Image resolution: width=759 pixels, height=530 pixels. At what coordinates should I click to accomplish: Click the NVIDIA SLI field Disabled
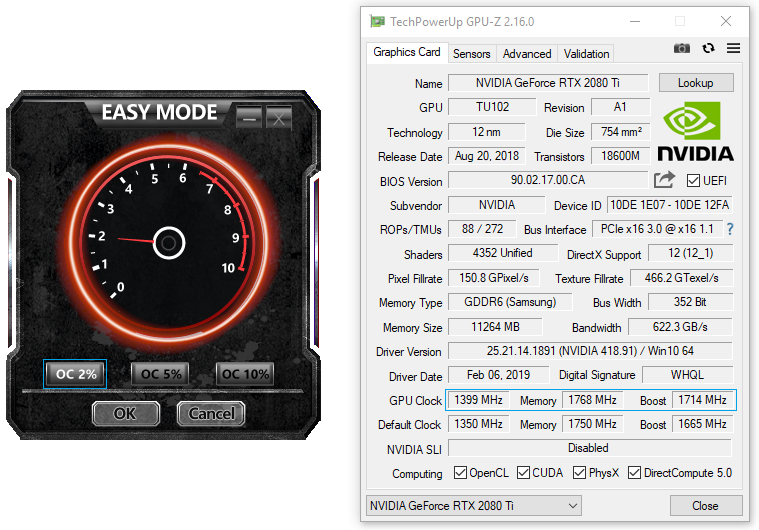point(590,448)
